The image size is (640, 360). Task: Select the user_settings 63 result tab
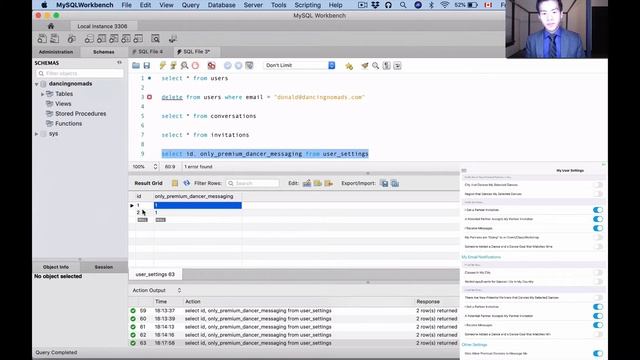155,274
